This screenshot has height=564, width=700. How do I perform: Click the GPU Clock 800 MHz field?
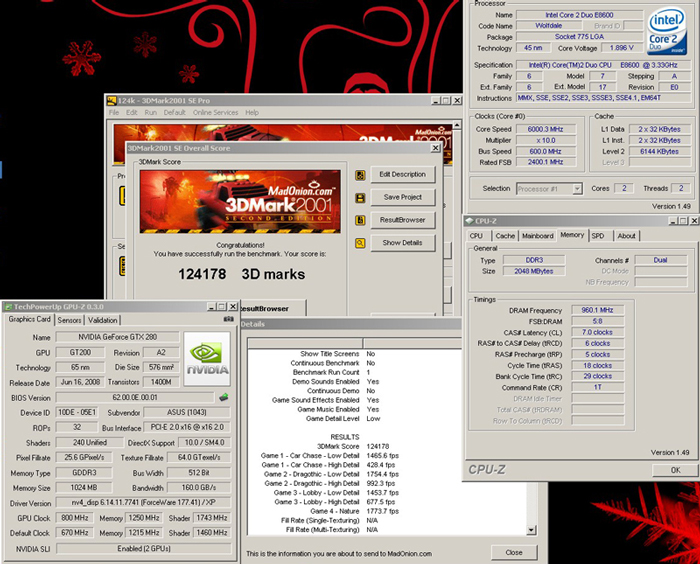[75, 518]
